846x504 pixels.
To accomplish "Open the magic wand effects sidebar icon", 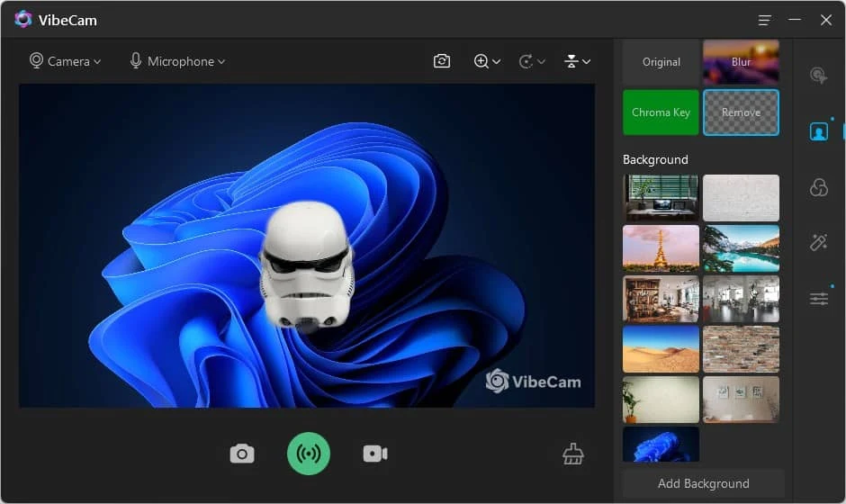I will pos(818,242).
